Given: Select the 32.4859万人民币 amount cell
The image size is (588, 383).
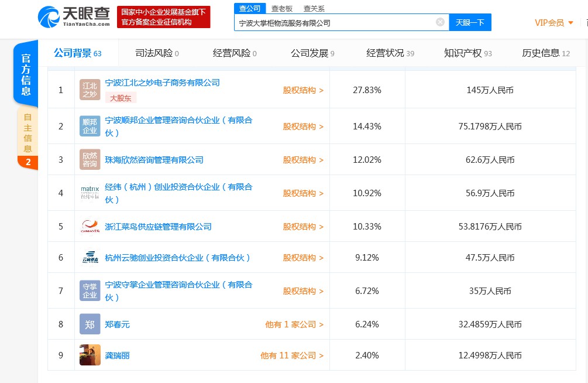Looking at the screenshot, I should tap(490, 324).
